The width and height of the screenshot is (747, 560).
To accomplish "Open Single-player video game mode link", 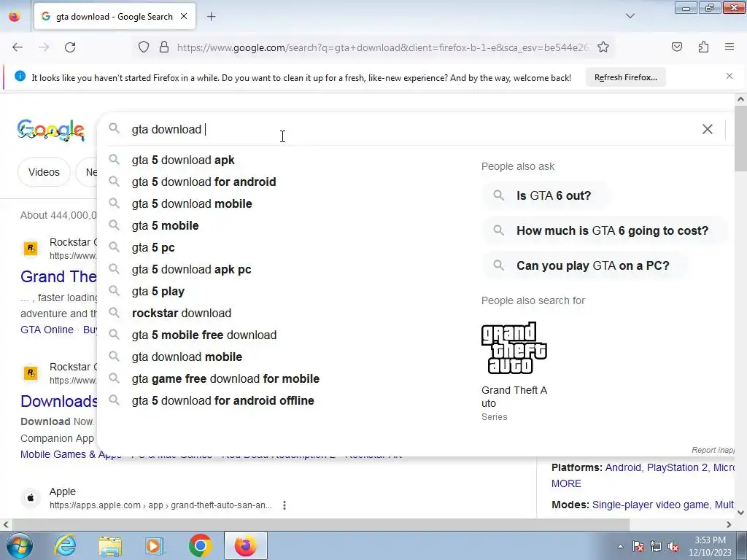I will pyautogui.click(x=650, y=505).
